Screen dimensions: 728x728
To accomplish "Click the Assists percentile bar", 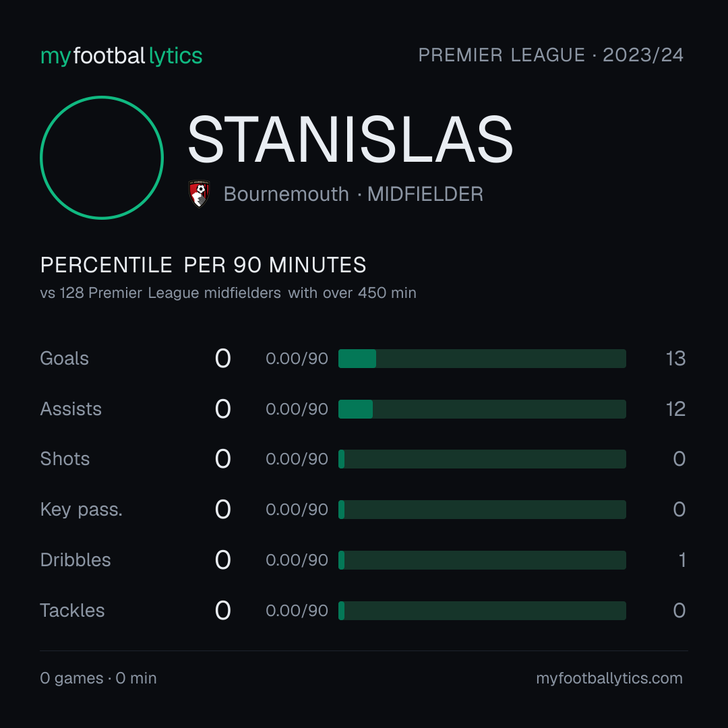I will 482,409.
